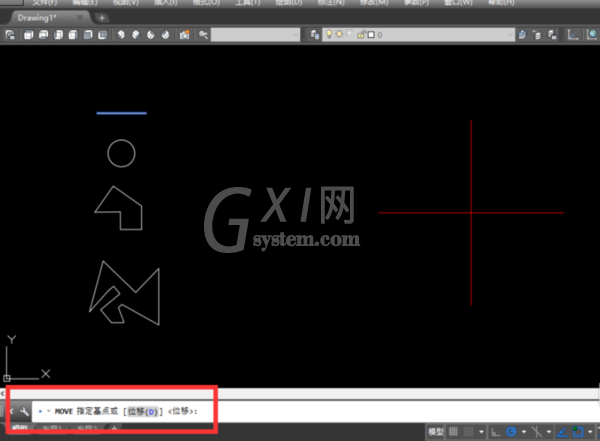Toggle isometric drafting in status bar
The height and width of the screenshot is (441, 600).
(537, 432)
